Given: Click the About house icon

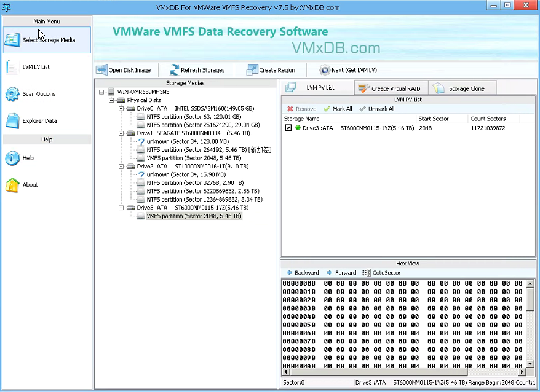Looking at the screenshot, I should point(12,185).
